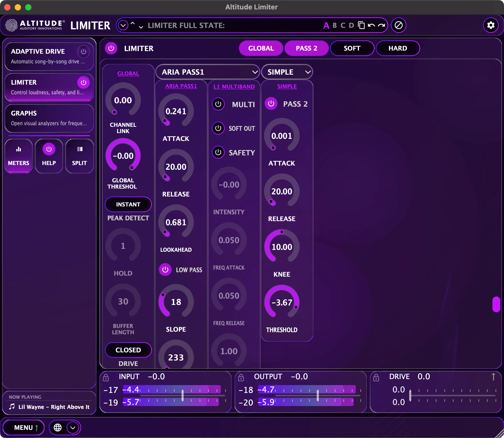Screen dimensions: 504x438
Task: Click the Now Playing track title
Action: (54, 407)
